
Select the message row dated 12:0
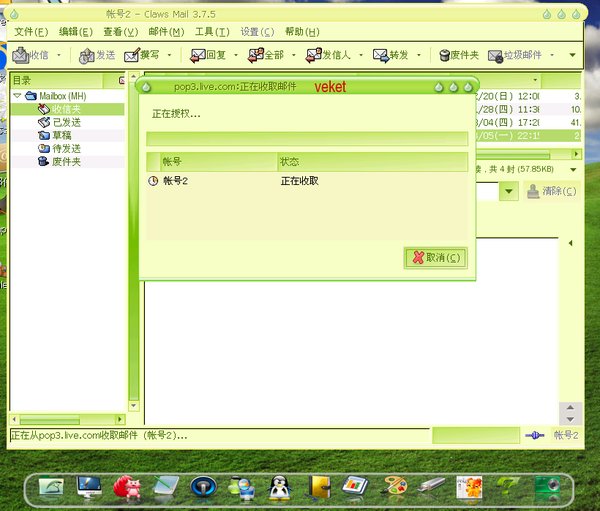528,96
